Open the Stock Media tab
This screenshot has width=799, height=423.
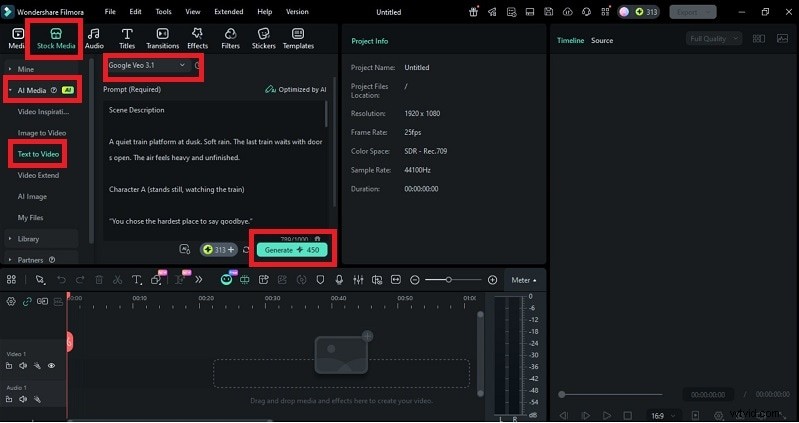pyautogui.click(x=56, y=39)
